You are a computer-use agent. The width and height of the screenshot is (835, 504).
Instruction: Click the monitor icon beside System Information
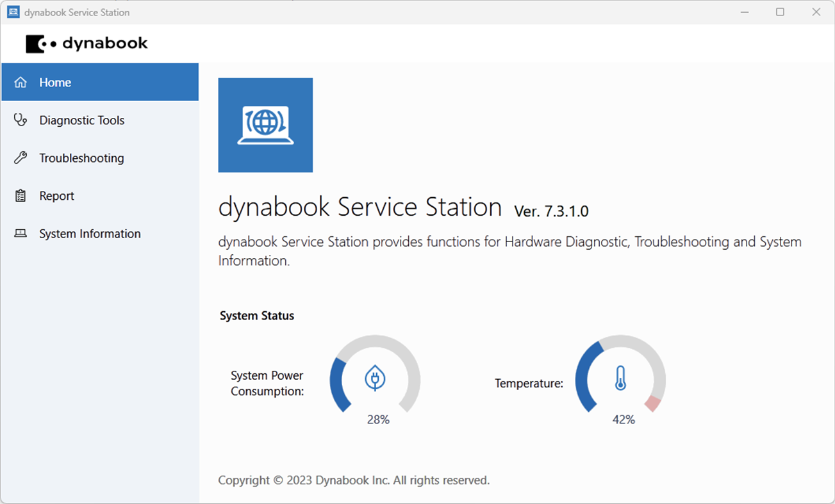tap(21, 233)
